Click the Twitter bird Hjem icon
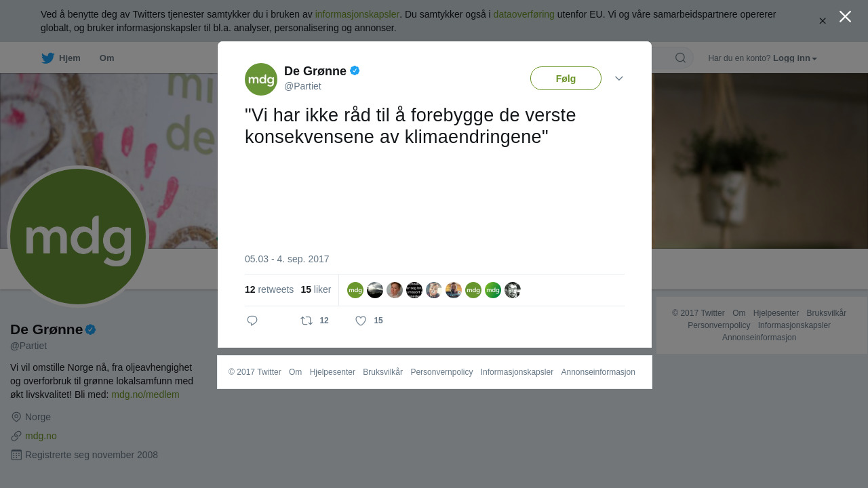Image resolution: width=868 pixels, height=488 pixels. click(x=47, y=58)
